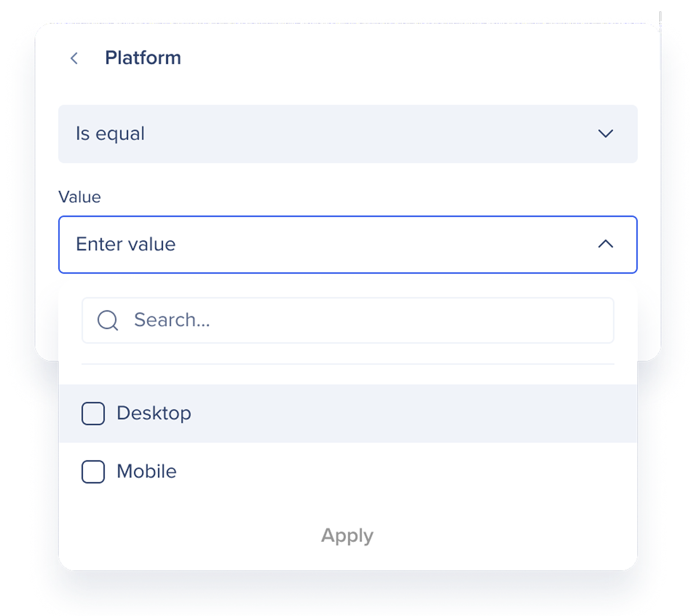Focus the Search input field
The height and width of the screenshot is (616, 696).
tap(364, 320)
